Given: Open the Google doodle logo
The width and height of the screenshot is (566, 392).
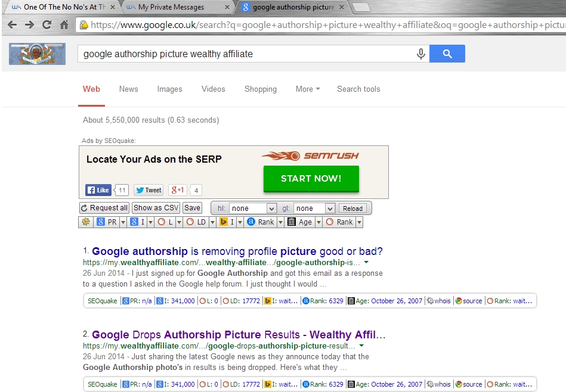Looking at the screenshot, I should tap(37, 54).
